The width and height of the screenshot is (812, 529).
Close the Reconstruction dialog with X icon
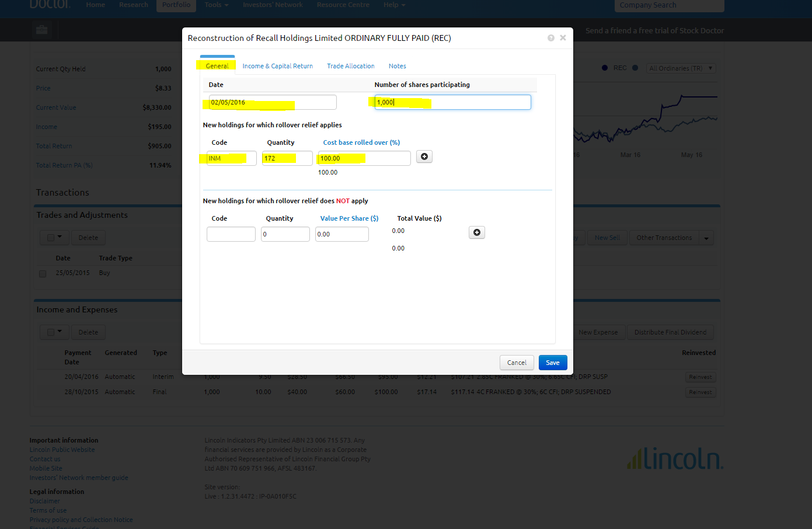point(563,37)
